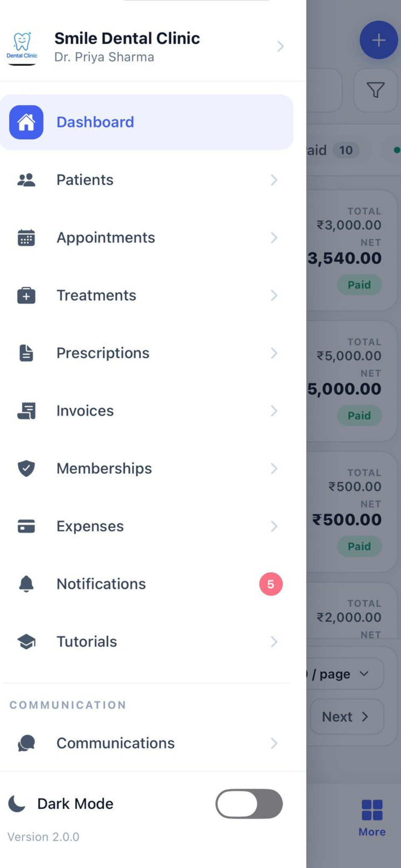The height and width of the screenshot is (868, 401).
Task: Open the More tab in the bottom bar
Action: 372,818
